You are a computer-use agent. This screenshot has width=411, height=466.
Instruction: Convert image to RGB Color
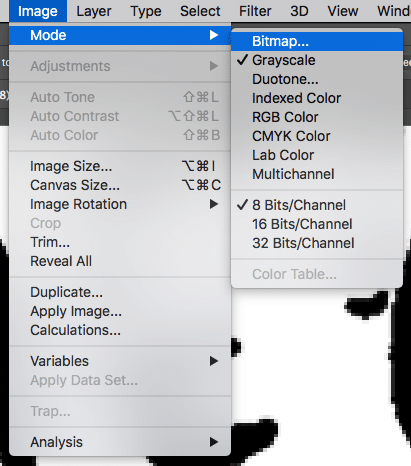(317, 117)
